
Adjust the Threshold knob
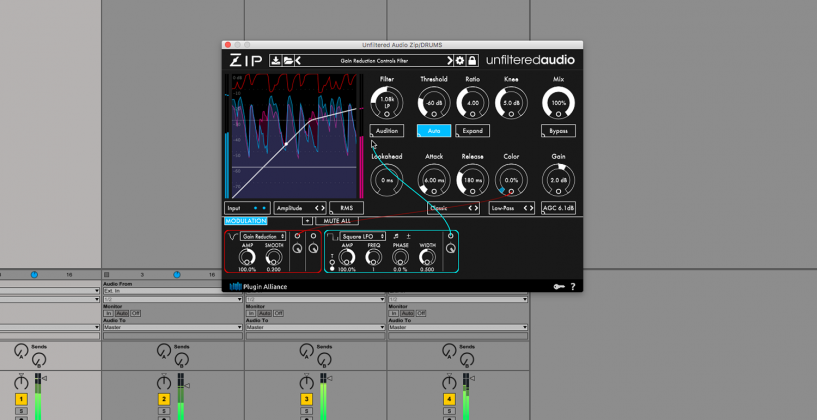pos(434,102)
